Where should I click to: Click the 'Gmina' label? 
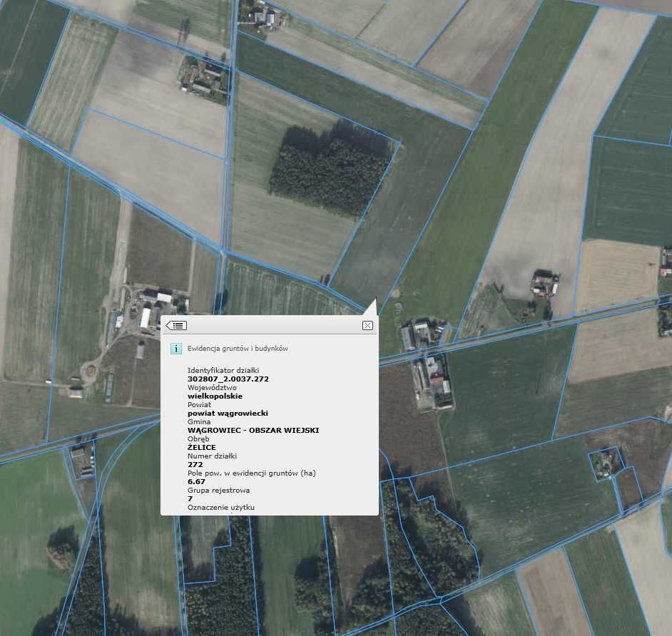199,422
